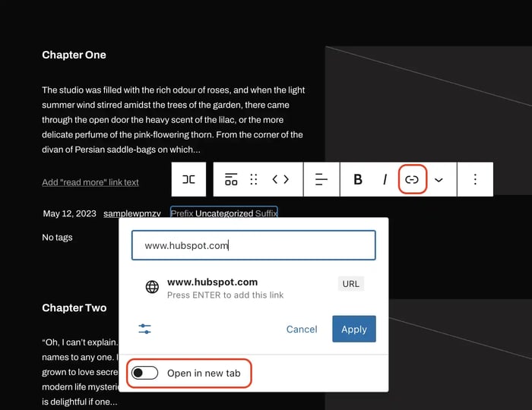Select the parent block icon in toolbar

[188, 179]
